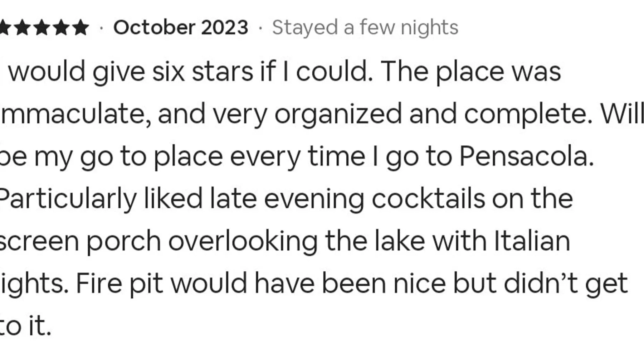The height and width of the screenshot is (358, 644).
Task: Click the "Stayed a few nights" label
Action: point(365,28)
